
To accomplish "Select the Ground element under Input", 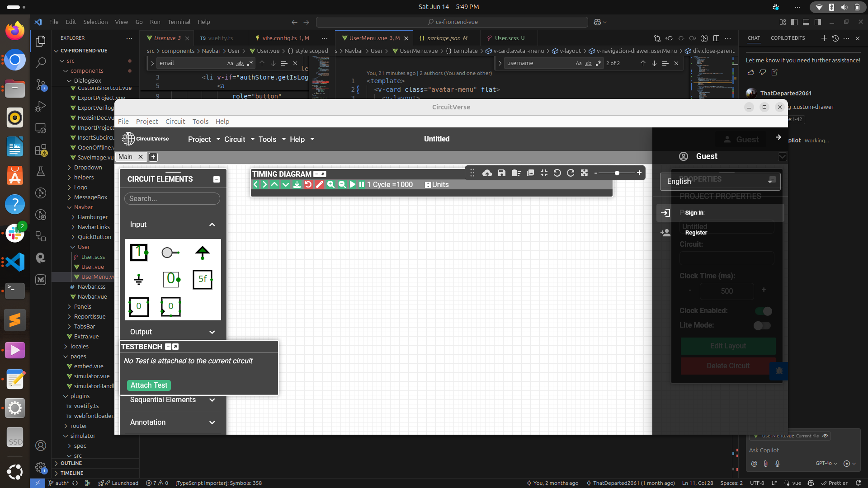I will tap(139, 279).
